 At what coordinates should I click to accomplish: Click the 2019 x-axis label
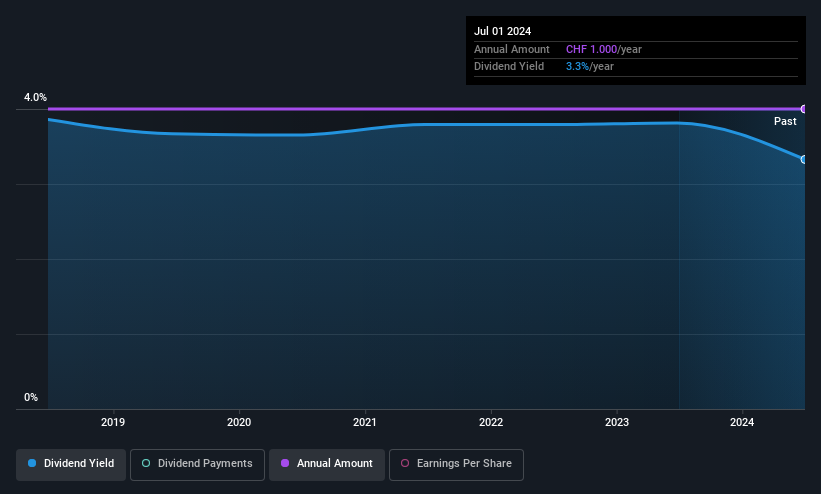click(113, 422)
